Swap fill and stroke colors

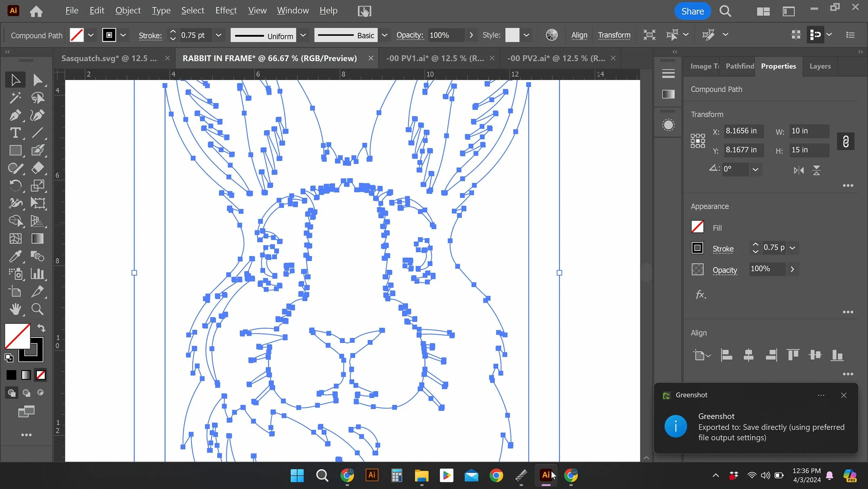point(41,328)
